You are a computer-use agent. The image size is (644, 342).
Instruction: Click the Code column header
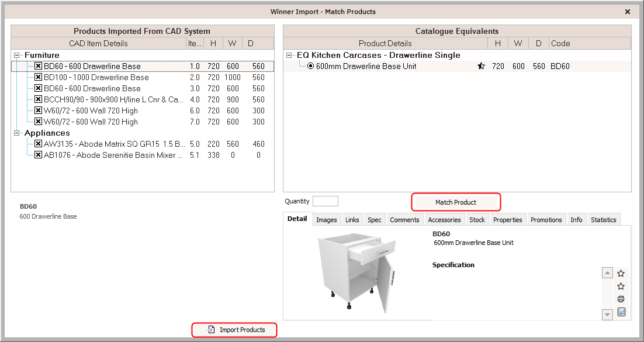(590, 43)
